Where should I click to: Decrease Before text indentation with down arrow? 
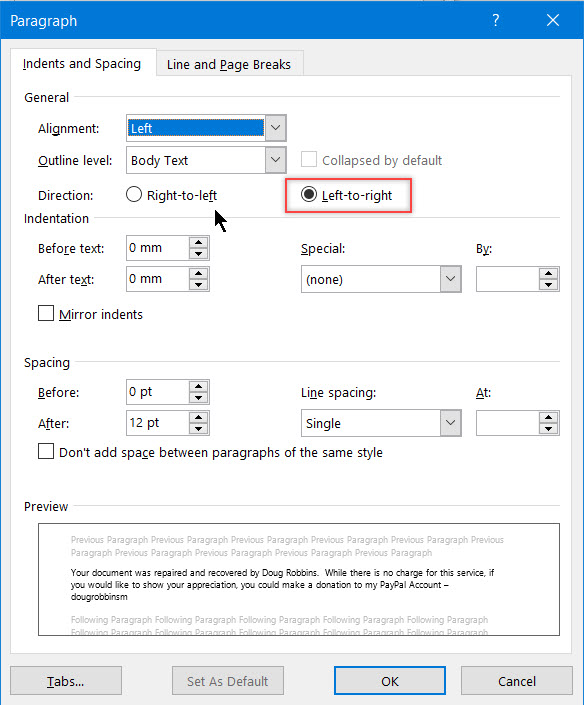point(198,254)
